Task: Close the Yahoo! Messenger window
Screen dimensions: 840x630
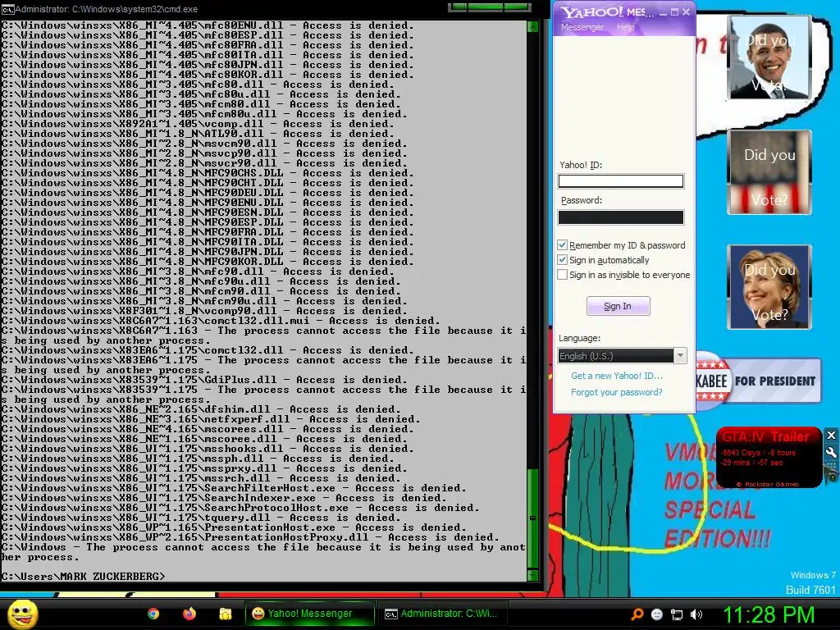Action: tap(686, 11)
